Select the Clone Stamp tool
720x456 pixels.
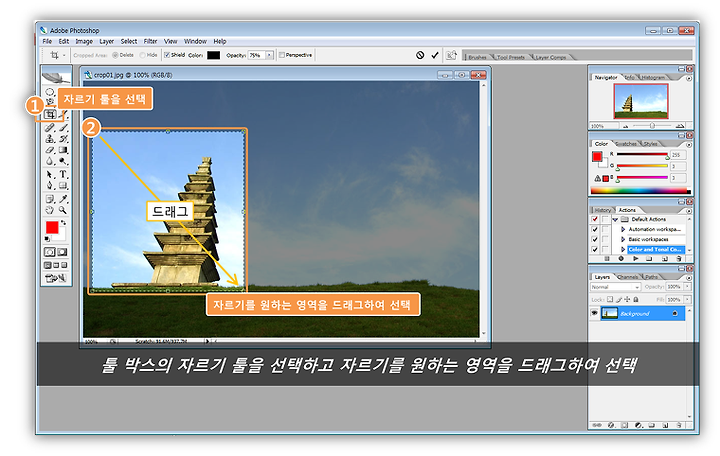(x=50, y=139)
